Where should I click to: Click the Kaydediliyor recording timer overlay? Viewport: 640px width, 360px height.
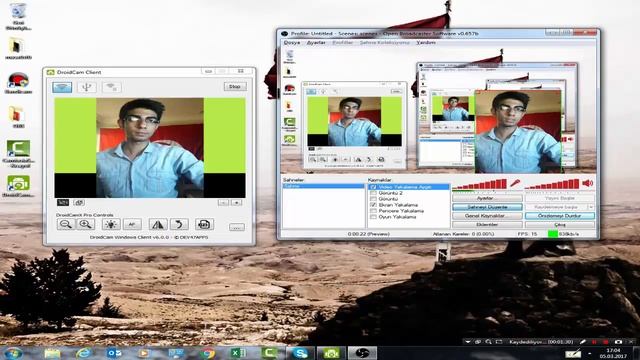coord(541,342)
